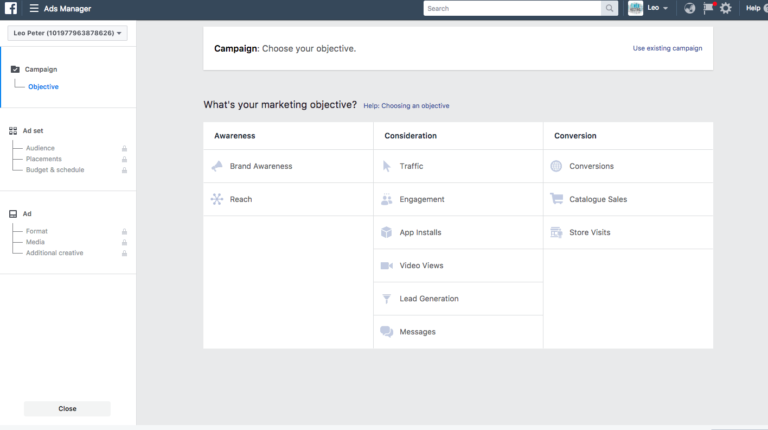Click the Brand Awareness megaphone icon

(217, 166)
